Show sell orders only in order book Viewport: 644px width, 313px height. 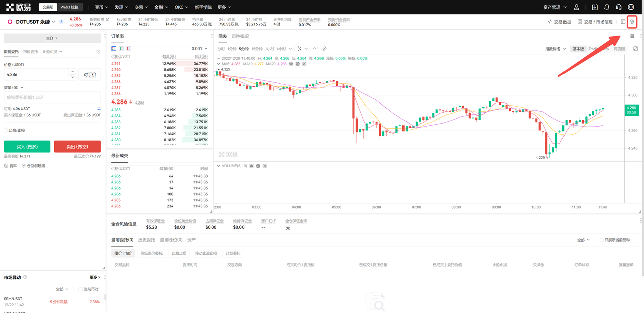pos(128,49)
